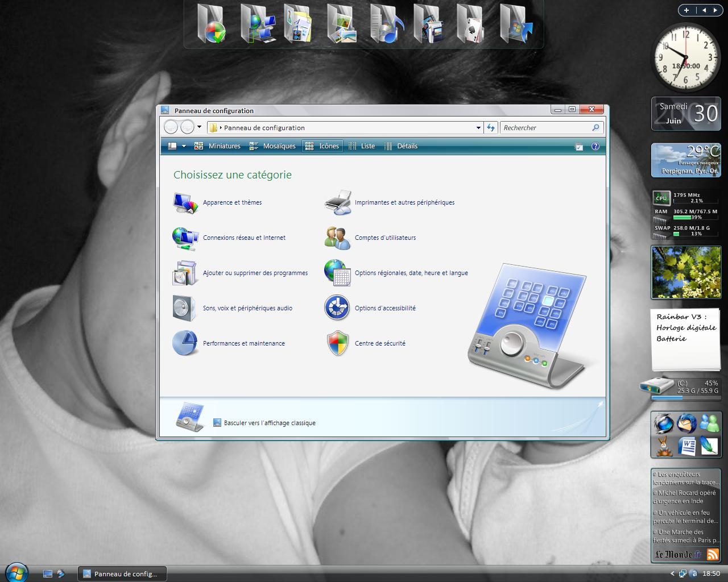Click the Back navigation button
728x582 pixels.
171,127
